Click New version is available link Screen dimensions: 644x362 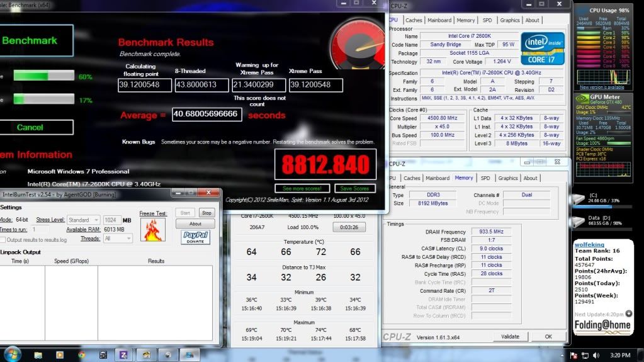(x=602, y=88)
